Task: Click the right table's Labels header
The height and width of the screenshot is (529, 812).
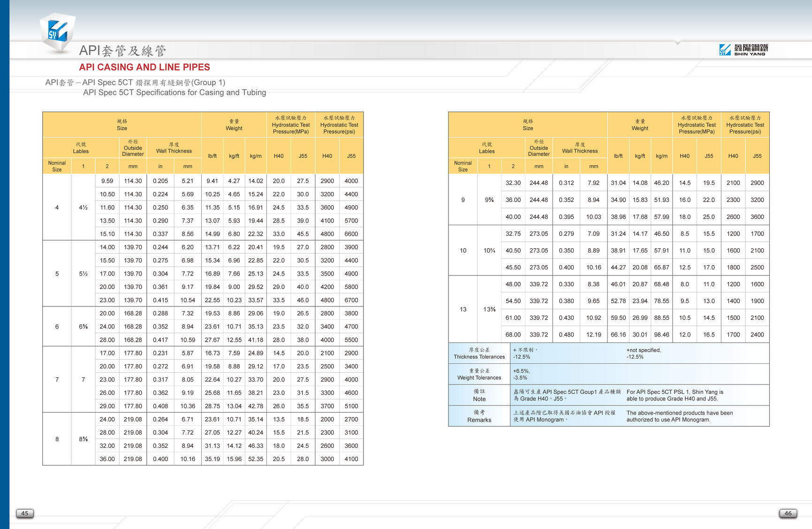Action: [487, 148]
